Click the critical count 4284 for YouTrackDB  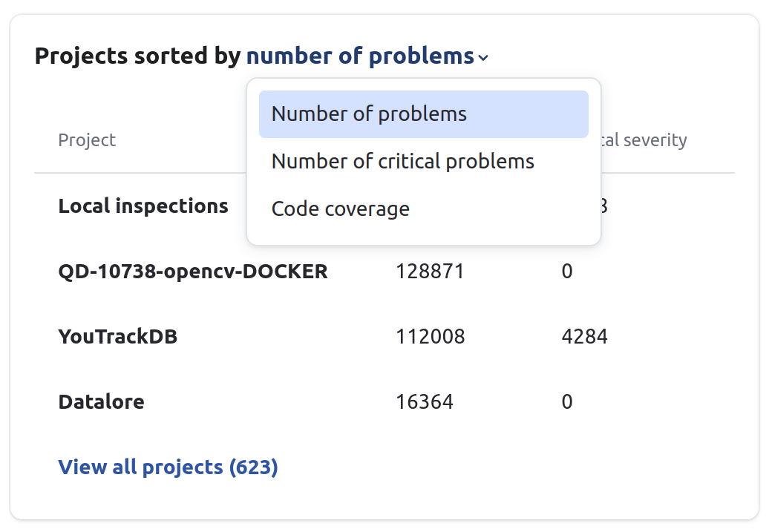586,336
